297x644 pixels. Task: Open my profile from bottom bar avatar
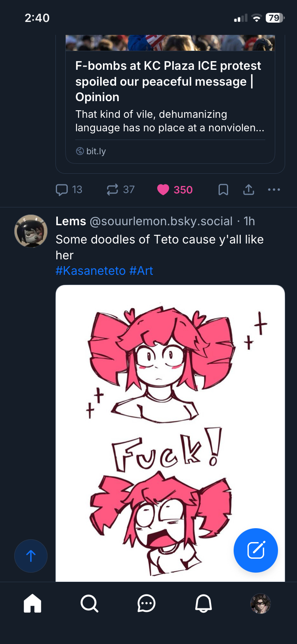click(x=261, y=604)
